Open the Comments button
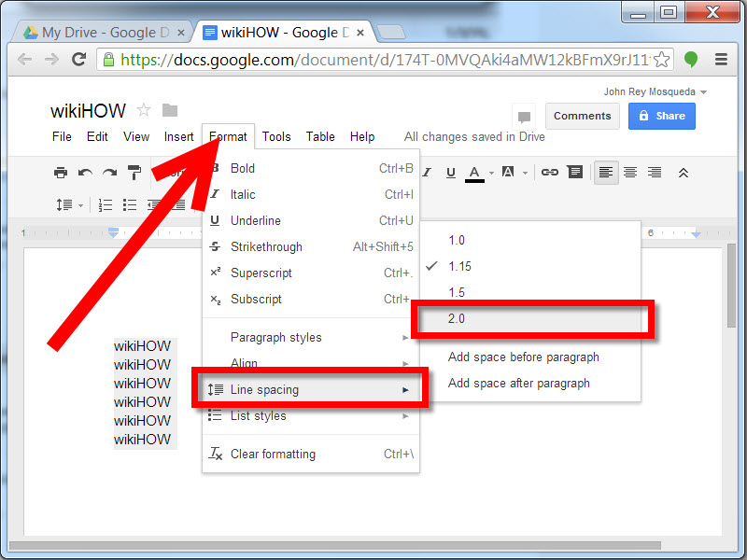The image size is (747, 560). [582, 116]
